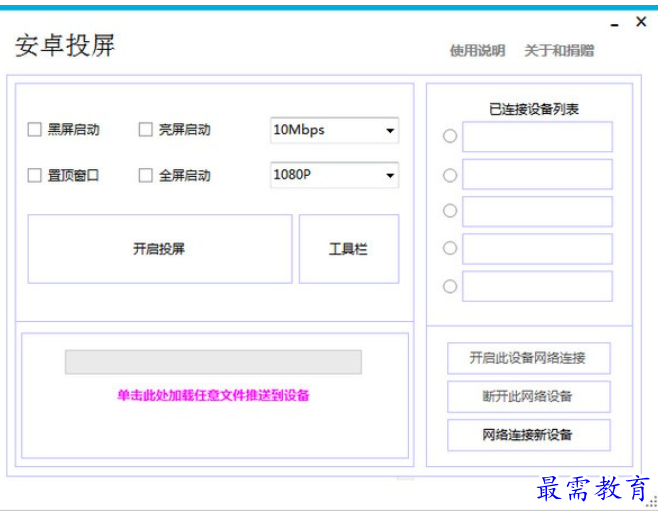Click the 开启投屏 button

[x=160, y=249]
